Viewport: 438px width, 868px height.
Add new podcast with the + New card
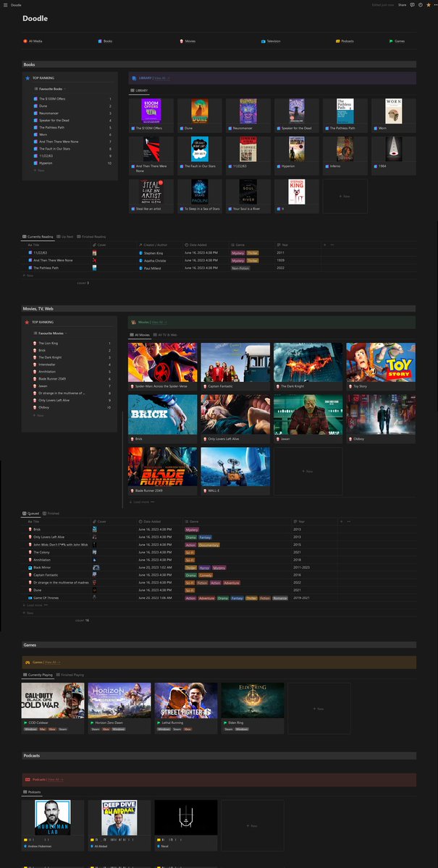[253, 825]
